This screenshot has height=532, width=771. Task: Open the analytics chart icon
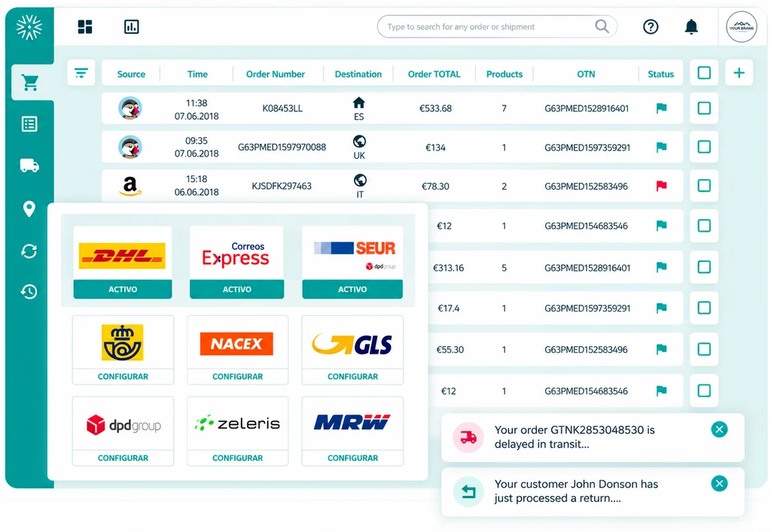(x=131, y=26)
